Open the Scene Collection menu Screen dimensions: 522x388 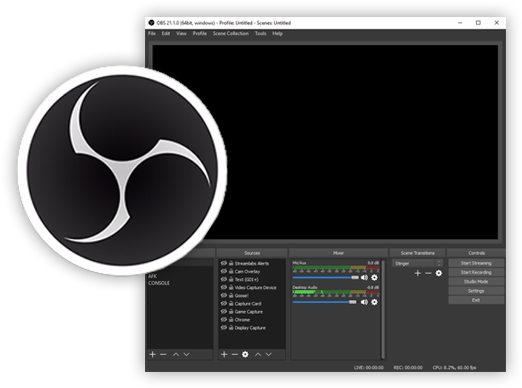[231, 33]
